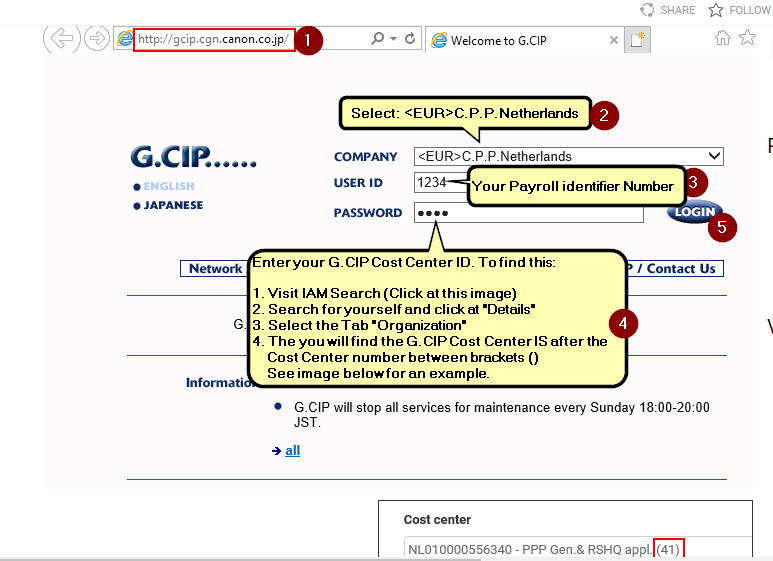The image size is (773, 561).
Task: Click the 'Cost center' label text
Action: coord(437,520)
